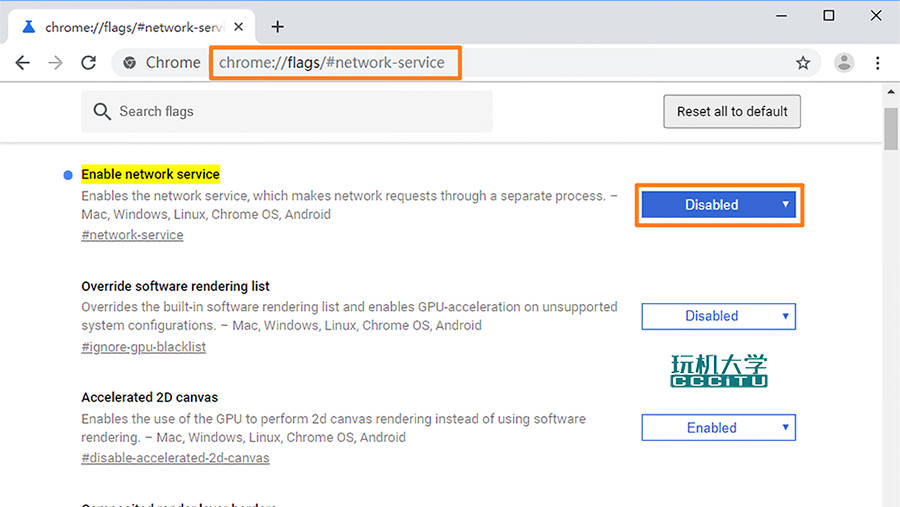
Task: Click the search magnifier icon
Action: pyautogui.click(x=102, y=112)
